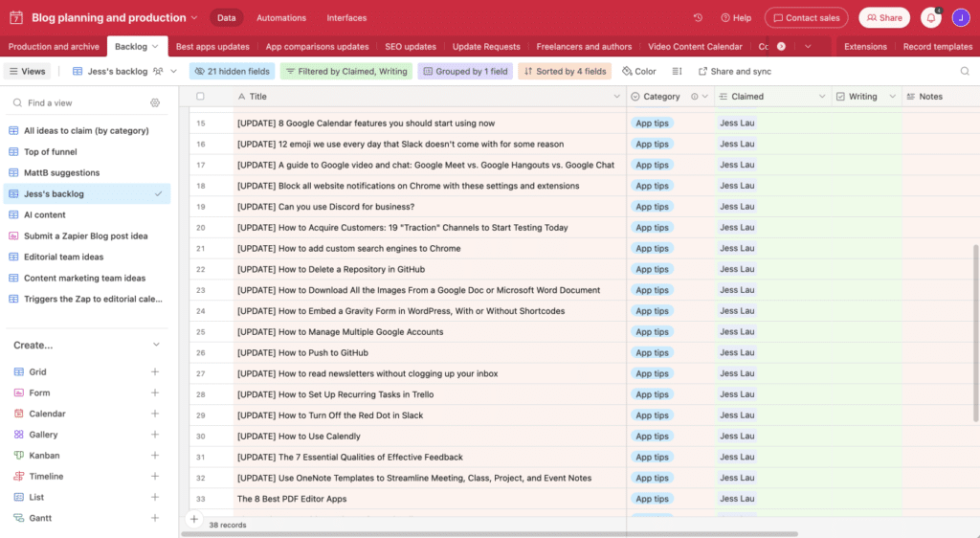Open the row height icon
Screen dimensions: 980x538
click(x=677, y=71)
